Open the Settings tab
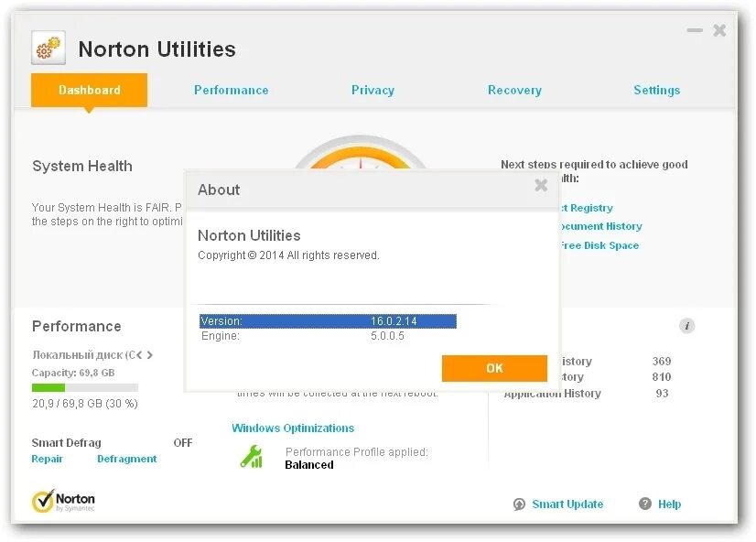The width and height of the screenshot is (756, 542). tap(656, 90)
